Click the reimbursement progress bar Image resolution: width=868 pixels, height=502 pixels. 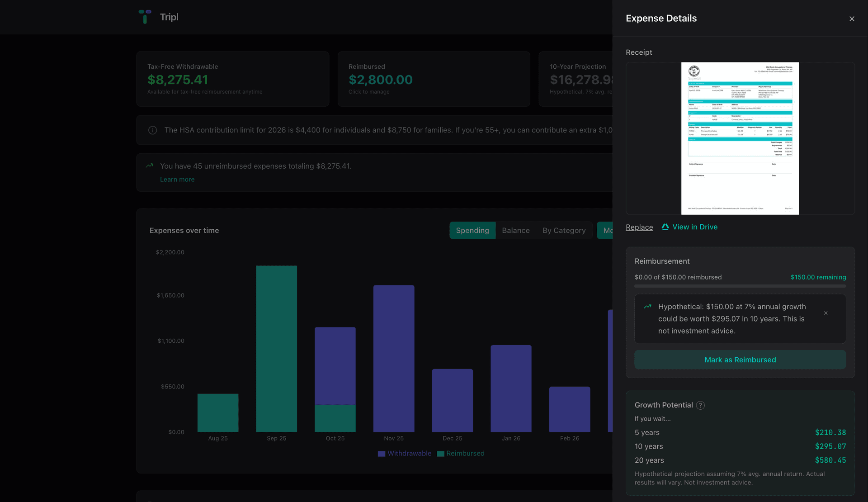pyautogui.click(x=740, y=286)
